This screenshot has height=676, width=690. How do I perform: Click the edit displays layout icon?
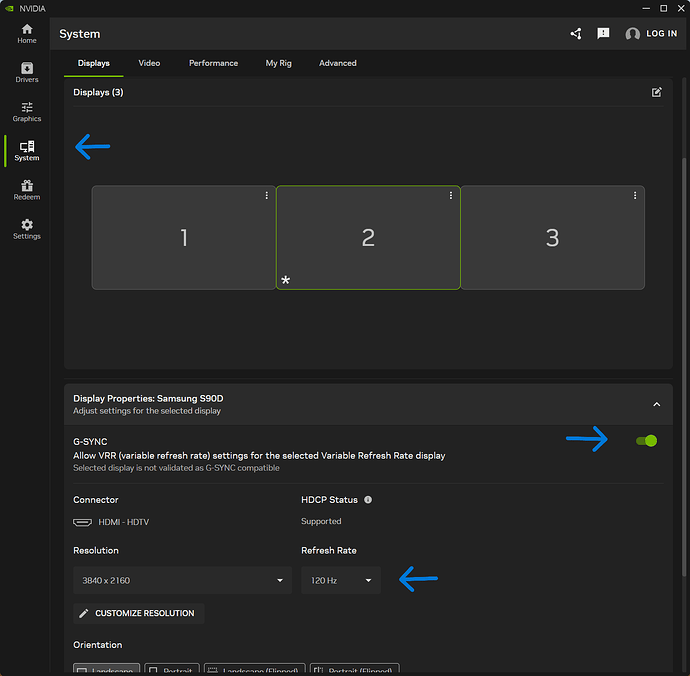point(657,92)
